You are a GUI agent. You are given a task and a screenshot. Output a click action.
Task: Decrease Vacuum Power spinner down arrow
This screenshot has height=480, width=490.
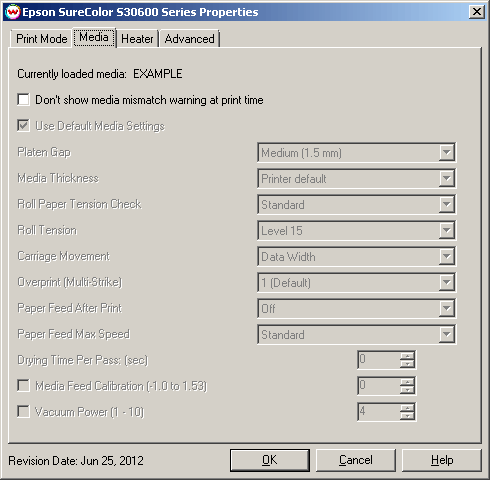[407, 416]
